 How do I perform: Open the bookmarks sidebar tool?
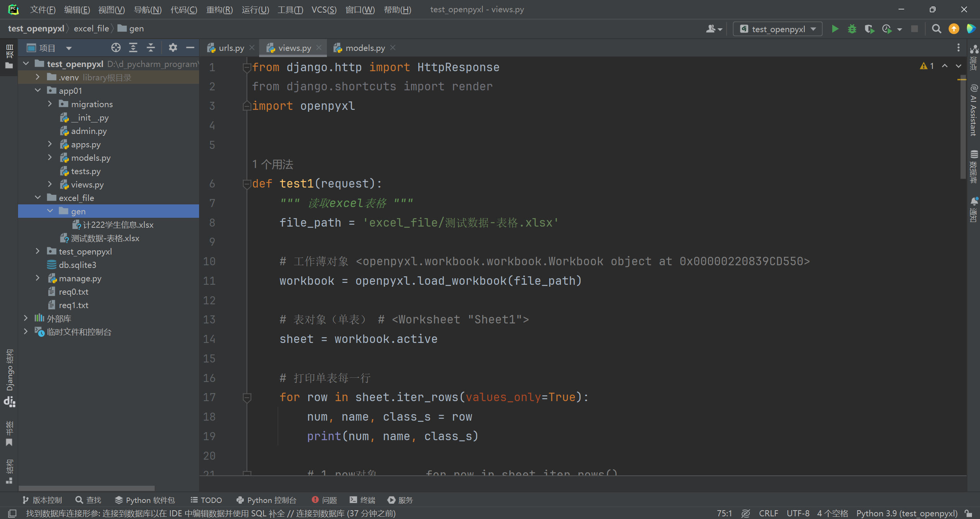point(9,433)
